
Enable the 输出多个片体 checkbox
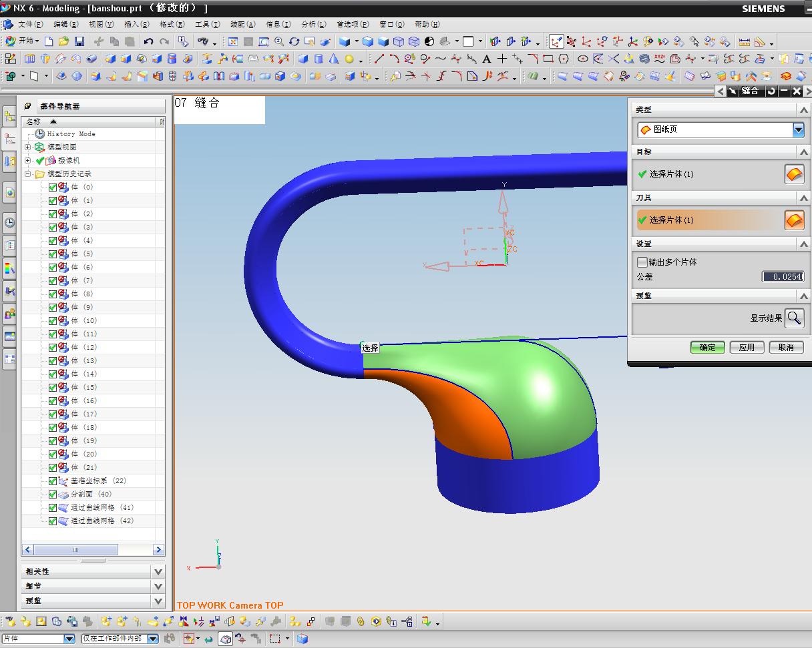point(642,262)
